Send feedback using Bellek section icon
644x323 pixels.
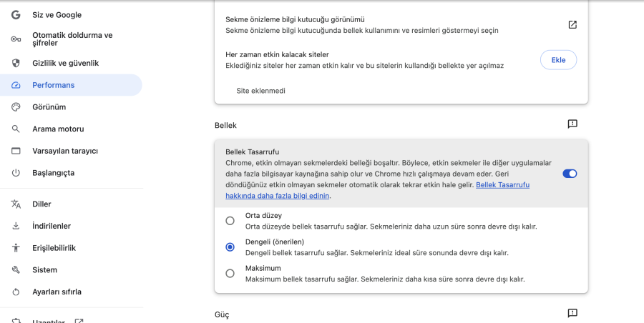pos(572,124)
